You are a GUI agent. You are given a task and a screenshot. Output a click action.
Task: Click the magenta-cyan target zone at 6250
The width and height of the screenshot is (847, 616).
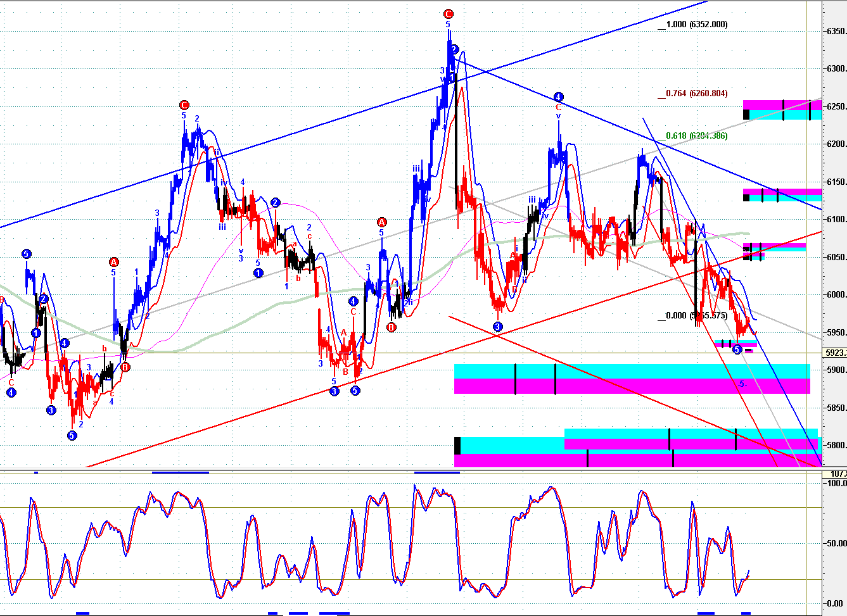(782, 110)
